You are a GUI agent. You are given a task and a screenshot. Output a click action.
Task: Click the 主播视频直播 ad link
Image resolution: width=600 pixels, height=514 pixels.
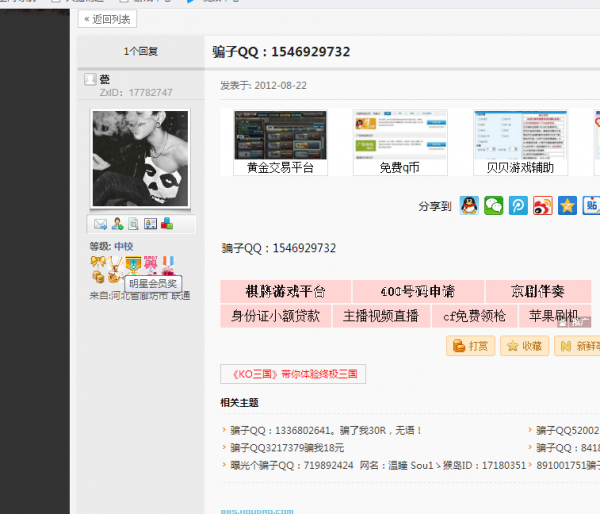381,316
